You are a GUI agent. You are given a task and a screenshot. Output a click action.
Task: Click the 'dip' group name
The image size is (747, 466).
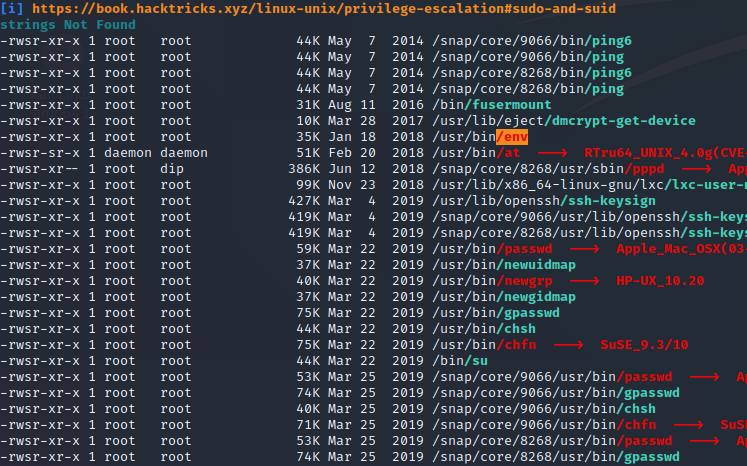pyautogui.click(x=173, y=169)
